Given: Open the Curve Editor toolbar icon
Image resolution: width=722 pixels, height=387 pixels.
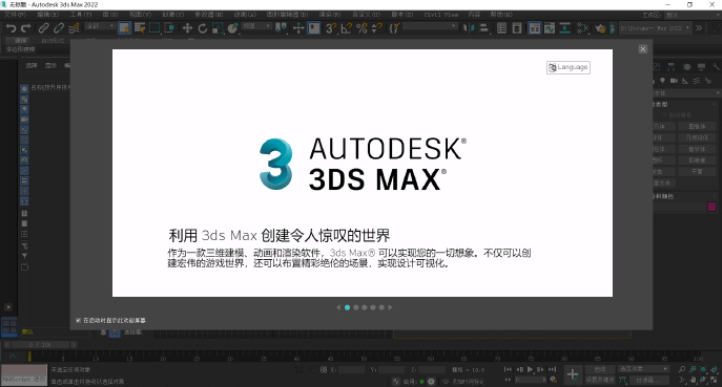Looking at the screenshot, I should [x=549, y=29].
